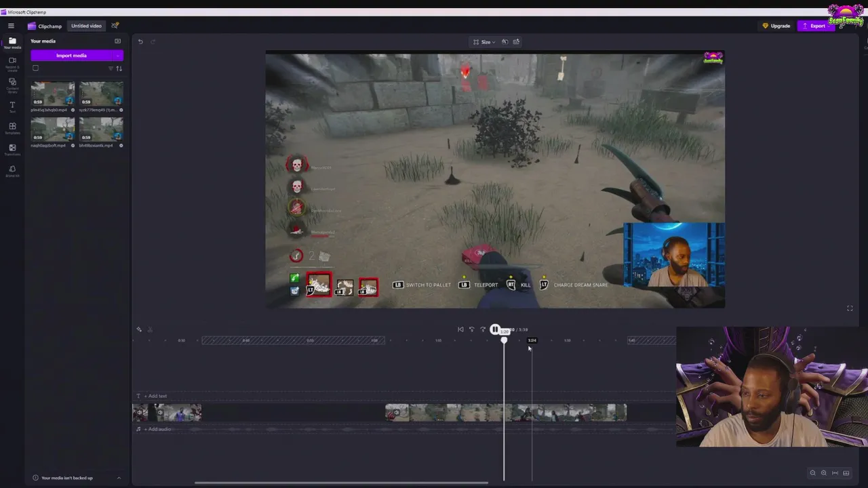Click the horizontal timeline scrollbar
This screenshot has width=868, height=488.
tap(341, 483)
